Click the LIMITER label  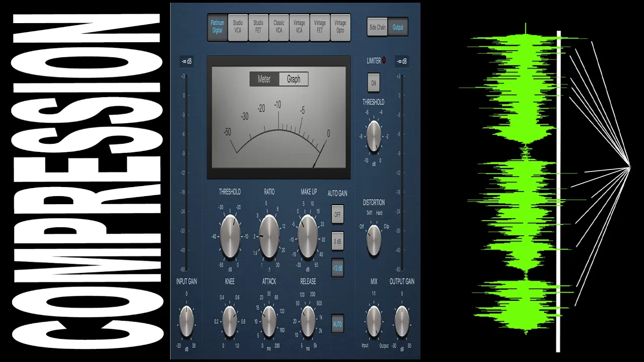(x=374, y=61)
